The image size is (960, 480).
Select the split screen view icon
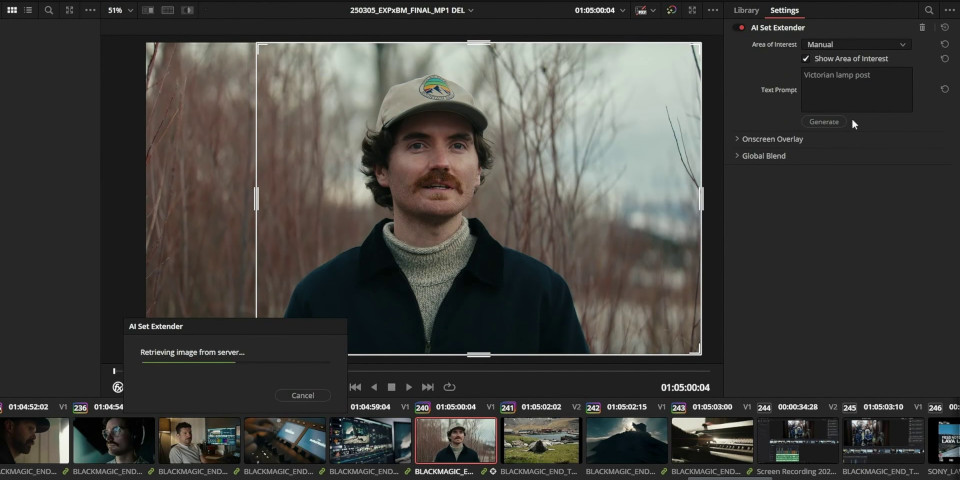(167, 10)
